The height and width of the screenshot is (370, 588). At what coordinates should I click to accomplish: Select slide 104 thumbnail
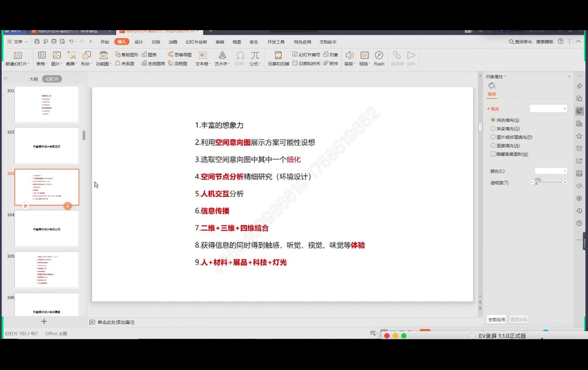47,228
